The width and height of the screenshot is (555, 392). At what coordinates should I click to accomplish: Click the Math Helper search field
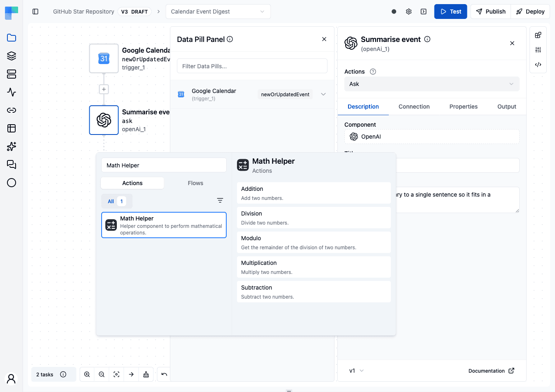(164, 165)
